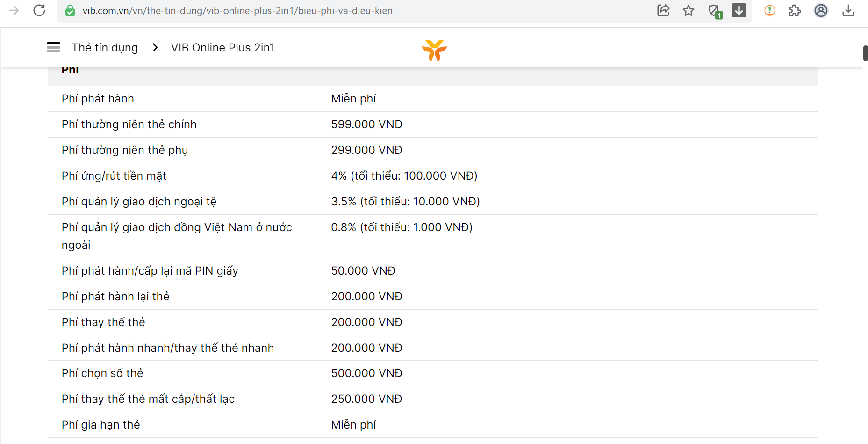
Task: Open VIB Online Plus 2in1 breadcrumb
Action: (222, 48)
